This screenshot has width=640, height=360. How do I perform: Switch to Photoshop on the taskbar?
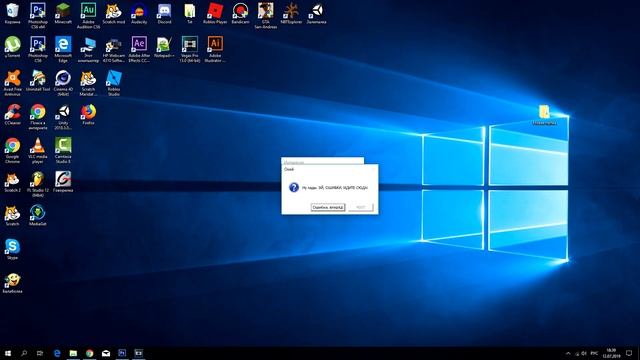pos(122,353)
